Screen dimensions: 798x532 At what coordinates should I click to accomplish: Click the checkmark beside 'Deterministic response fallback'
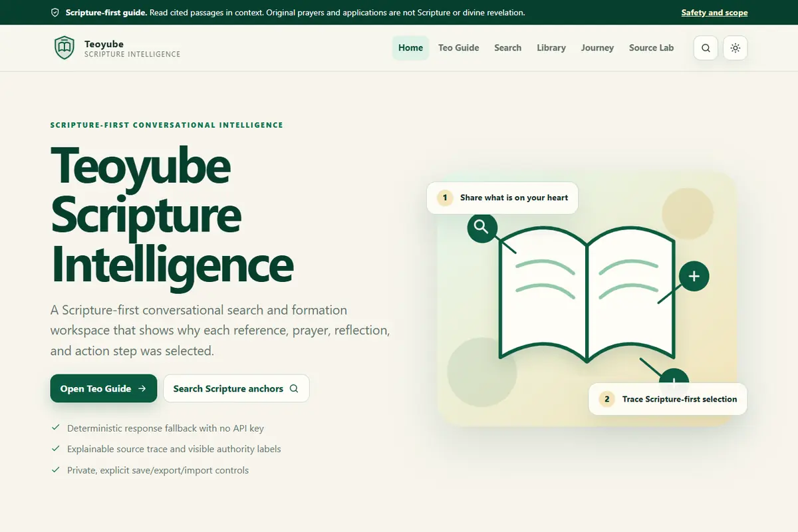(56, 428)
